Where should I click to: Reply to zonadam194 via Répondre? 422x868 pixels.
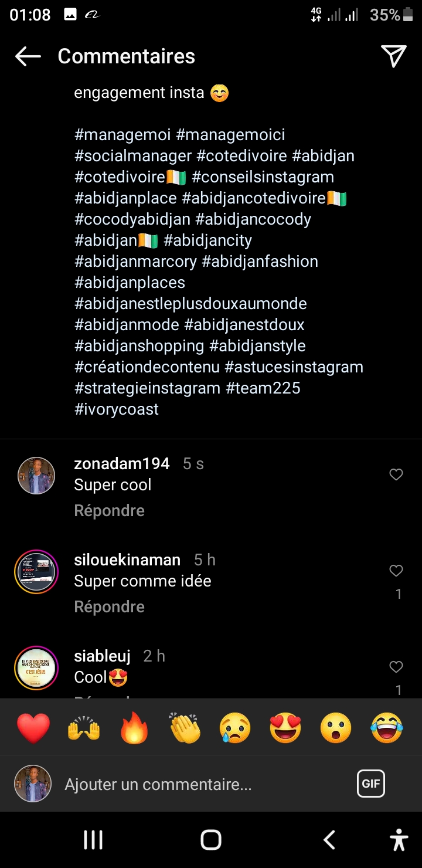pyautogui.click(x=109, y=511)
